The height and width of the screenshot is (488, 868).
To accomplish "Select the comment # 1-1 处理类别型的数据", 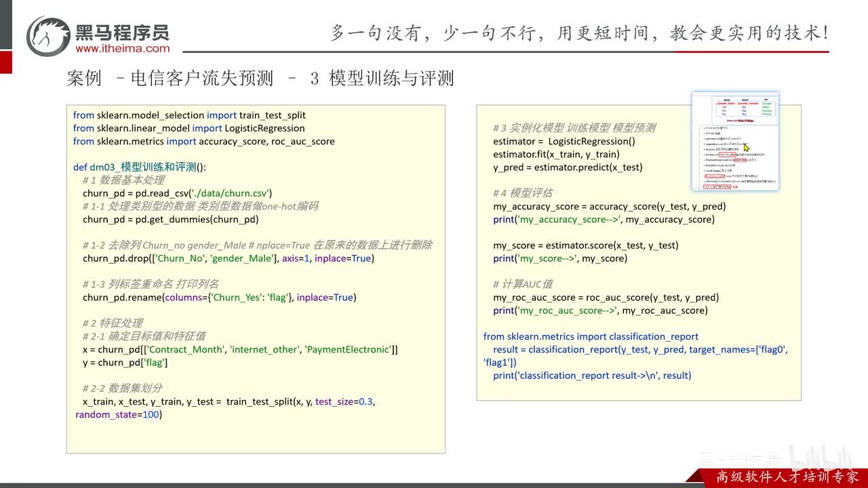I will tap(200, 206).
